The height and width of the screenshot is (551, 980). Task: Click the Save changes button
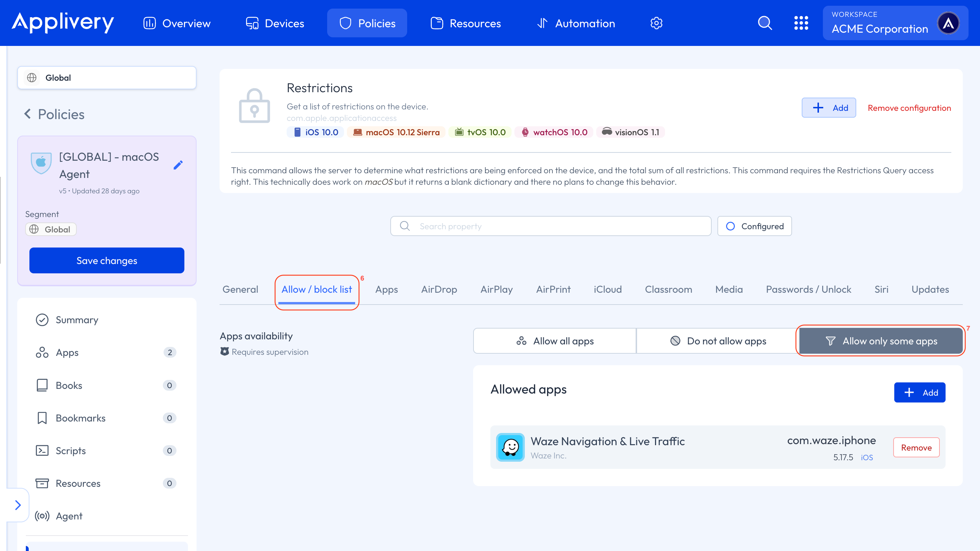[107, 261]
